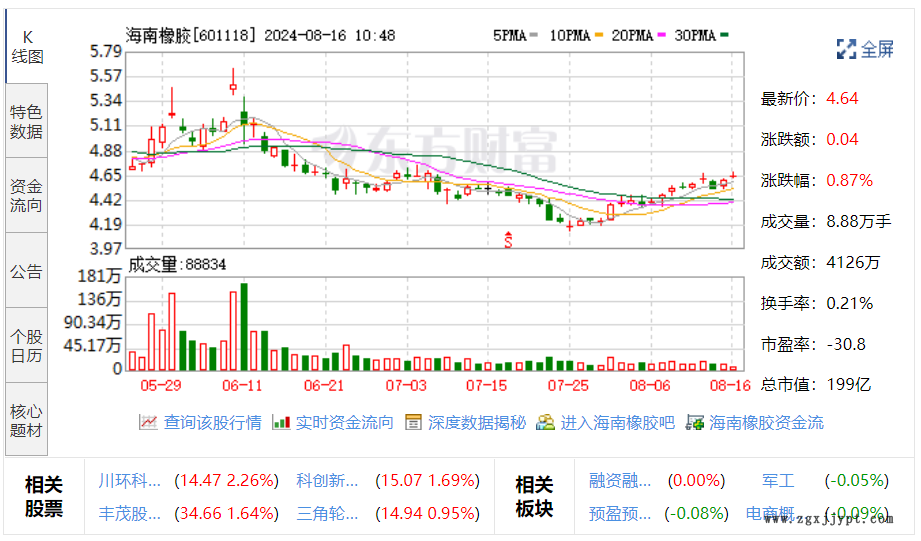Click the 换手率 value 0.21%
Viewport: 921px width, 541px height.
pos(849,303)
